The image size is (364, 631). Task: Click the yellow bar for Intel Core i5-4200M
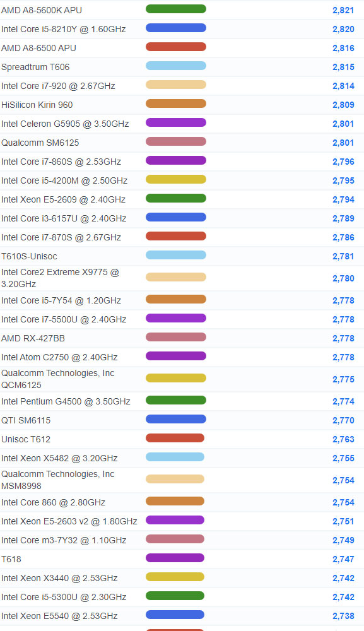pos(176,179)
